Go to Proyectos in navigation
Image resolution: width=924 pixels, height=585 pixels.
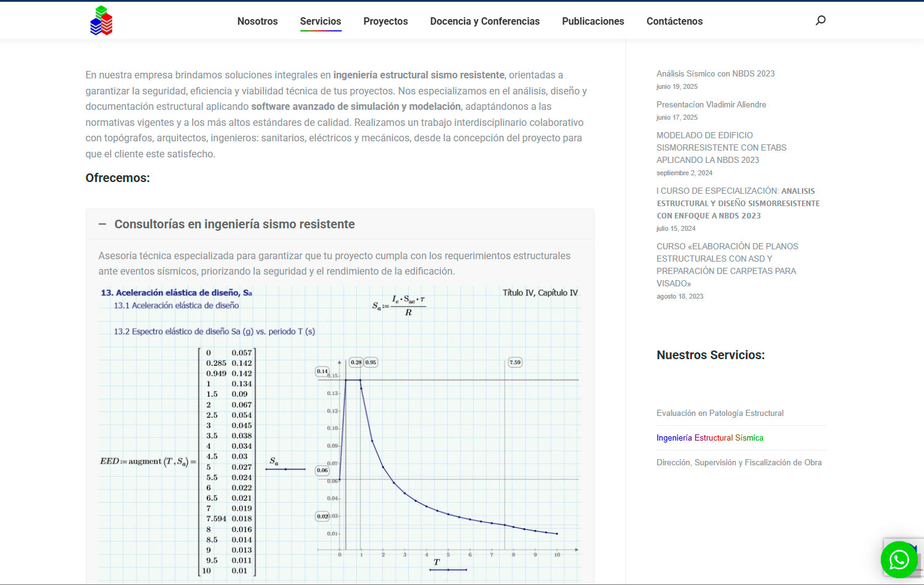[x=386, y=21]
